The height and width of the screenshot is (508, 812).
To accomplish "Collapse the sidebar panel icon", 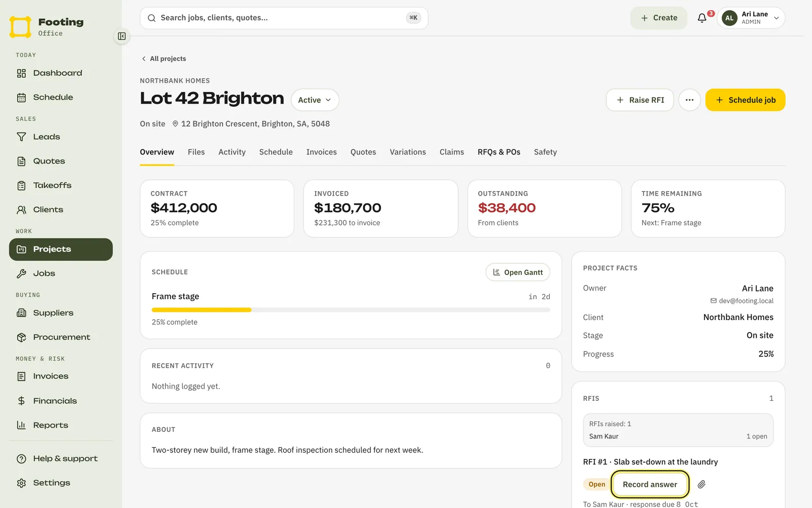I will tap(122, 36).
